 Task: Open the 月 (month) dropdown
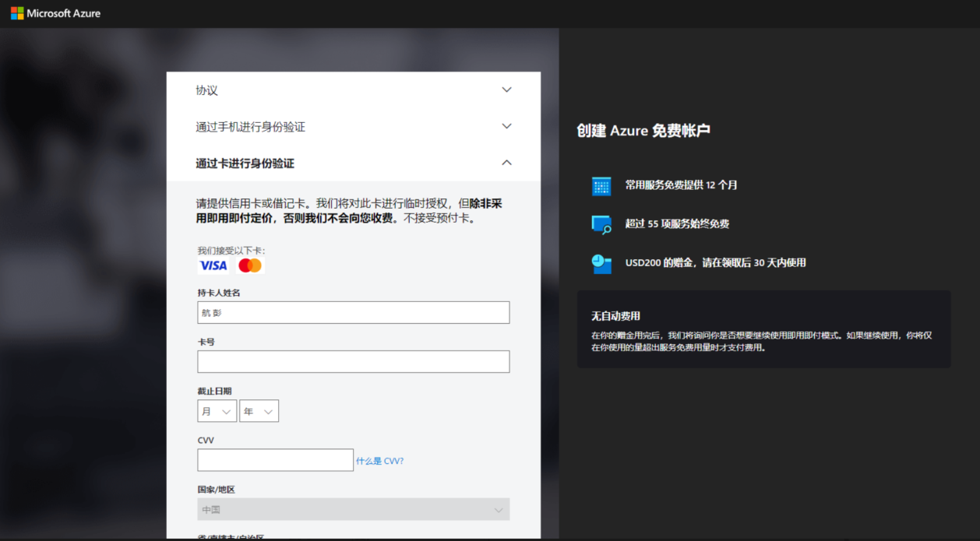pyautogui.click(x=217, y=410)
